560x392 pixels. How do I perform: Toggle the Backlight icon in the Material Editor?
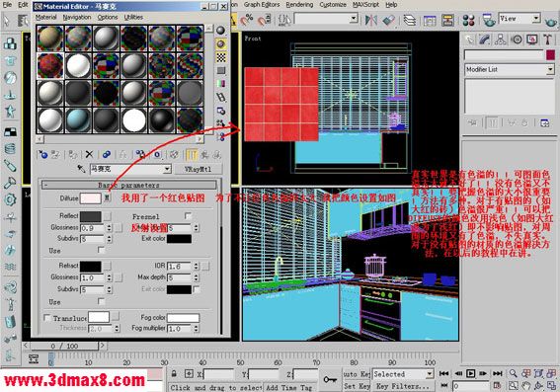pos(221,44)
